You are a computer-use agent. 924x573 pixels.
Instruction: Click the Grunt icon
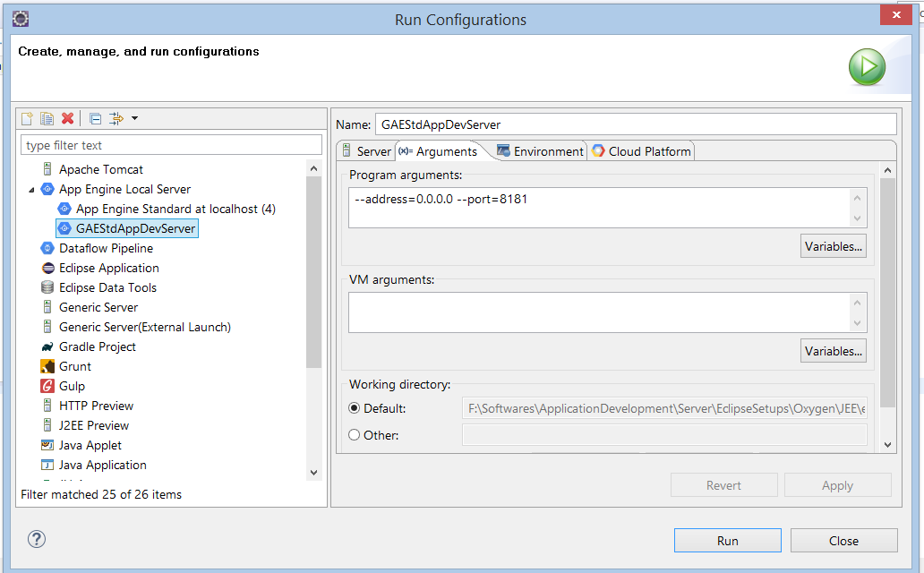47,366
